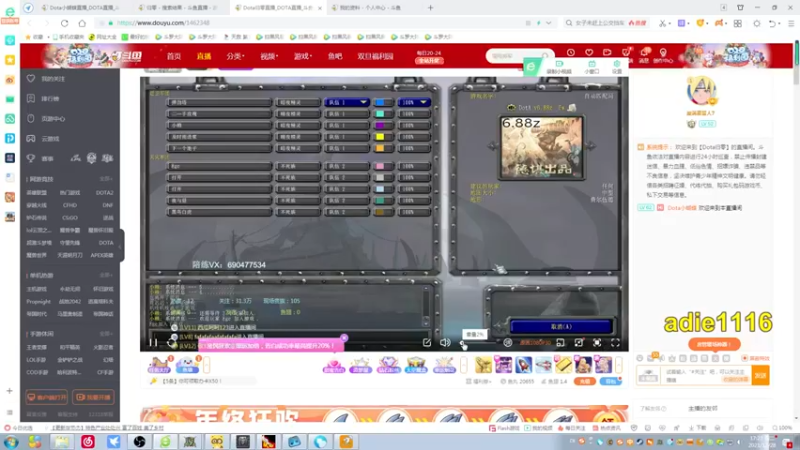This screenshot has height=450, width=800.
Task: Click the blue color swatch in the first player row
Action: click(380, 103)
